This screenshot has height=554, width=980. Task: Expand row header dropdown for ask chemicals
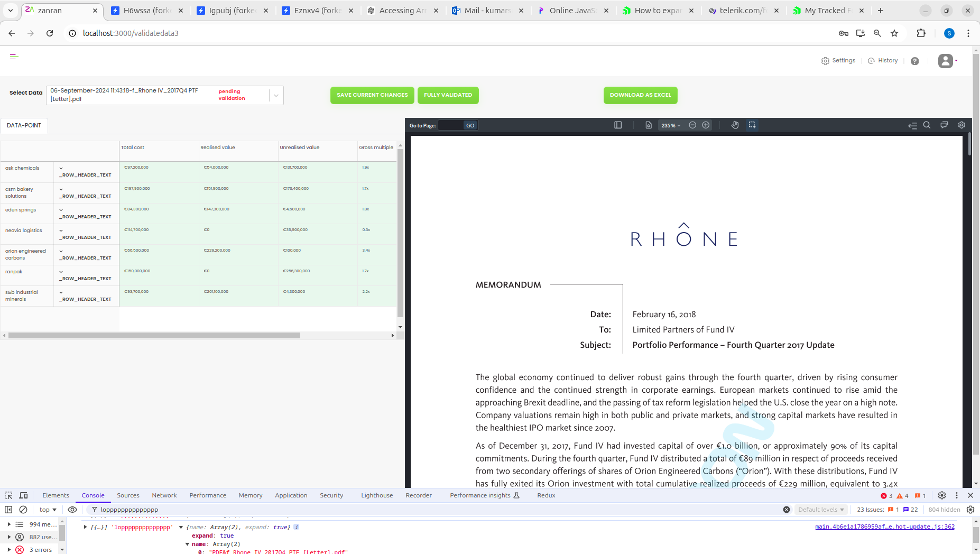(x=61, y=168)
